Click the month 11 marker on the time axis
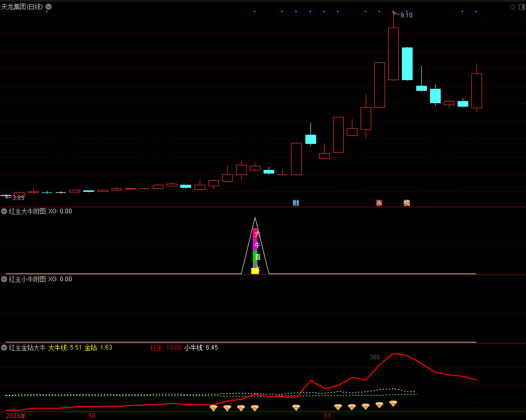This screenshot has width=526, height=420. [x=328, y=416]
